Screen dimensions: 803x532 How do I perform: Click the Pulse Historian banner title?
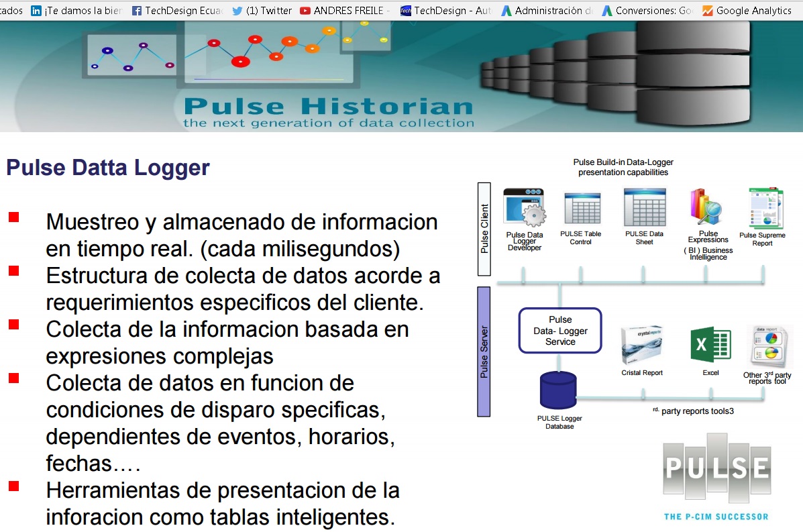click(x=328, y=107)
